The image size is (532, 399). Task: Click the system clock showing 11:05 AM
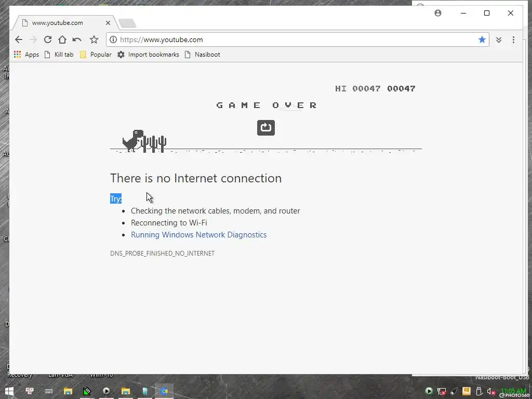point(513,391)
